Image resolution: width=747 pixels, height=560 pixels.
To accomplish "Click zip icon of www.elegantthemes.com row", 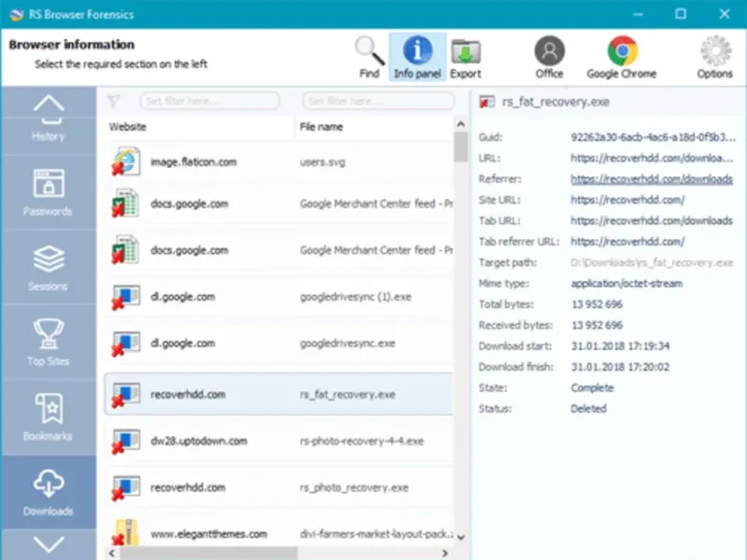I will [126, 532].
